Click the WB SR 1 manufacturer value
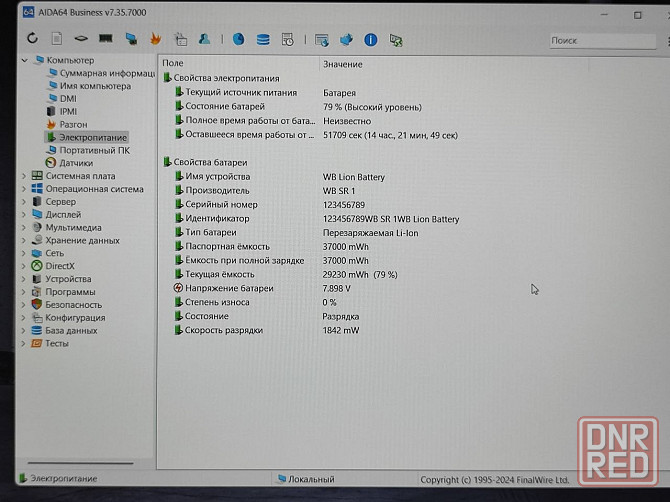This screenshot has width=670, height=502. 339,191
